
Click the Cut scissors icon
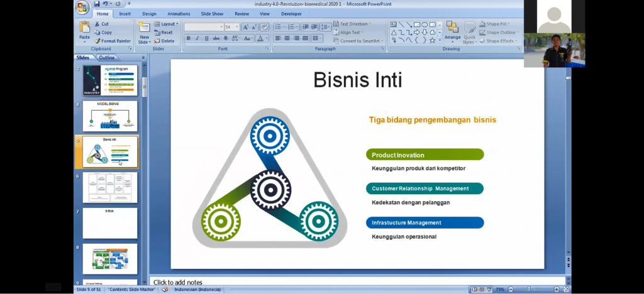tap(97, 24)
